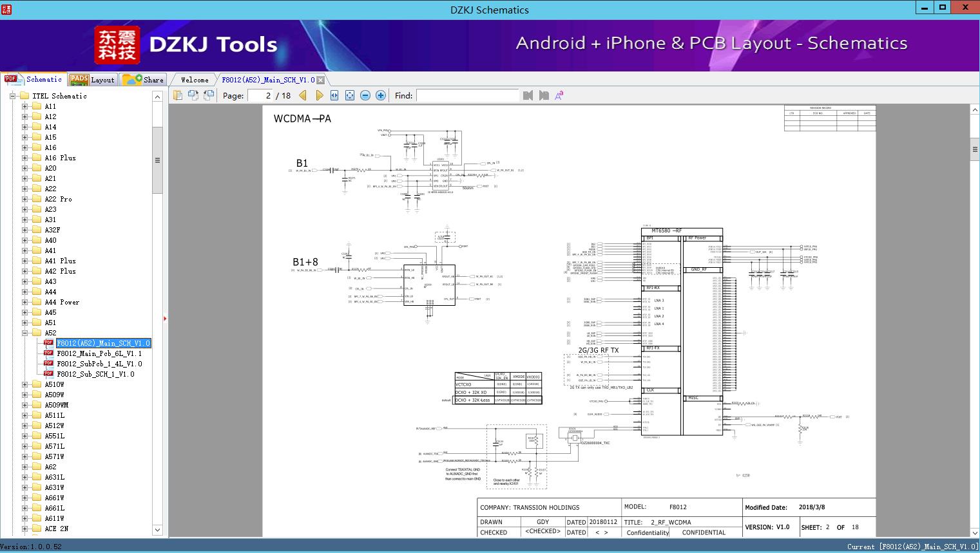Click the Find text input field
The height and width of the screenshot is (553, 980).
coord(467,95)
